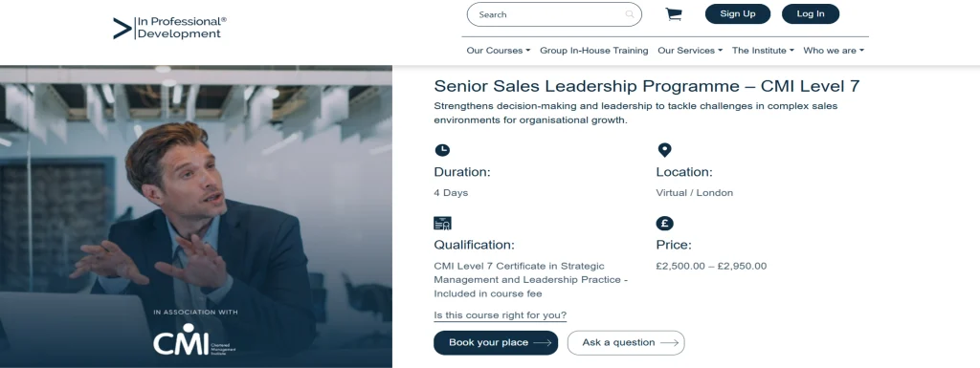Open 'Is this course right for you?' link
The height and width of the screenshot is (368, 980).
500,315
